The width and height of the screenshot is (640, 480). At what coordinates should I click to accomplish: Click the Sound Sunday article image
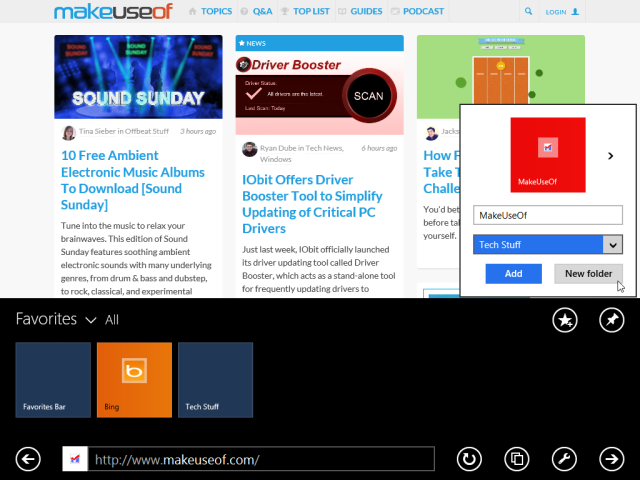pos(138,77)
